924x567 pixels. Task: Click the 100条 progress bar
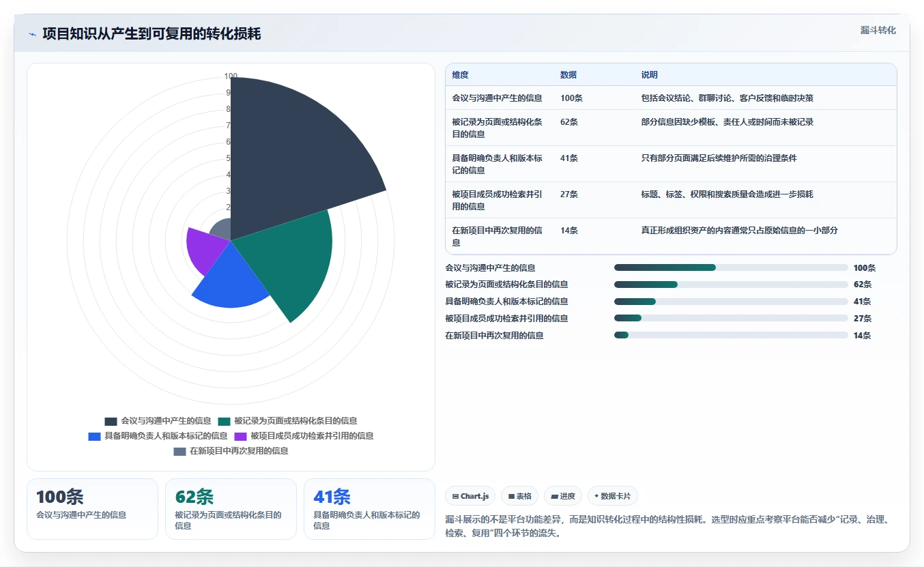point(731,267)
